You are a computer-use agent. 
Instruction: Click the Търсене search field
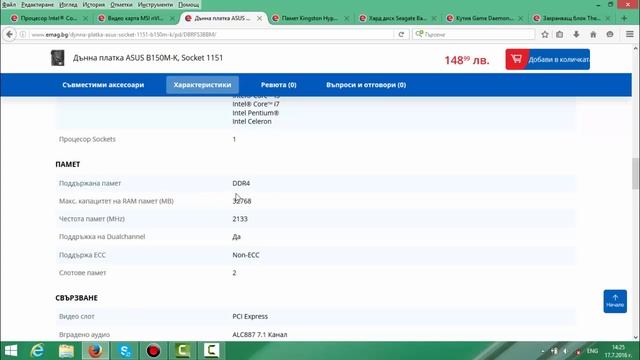pos(473,35)
